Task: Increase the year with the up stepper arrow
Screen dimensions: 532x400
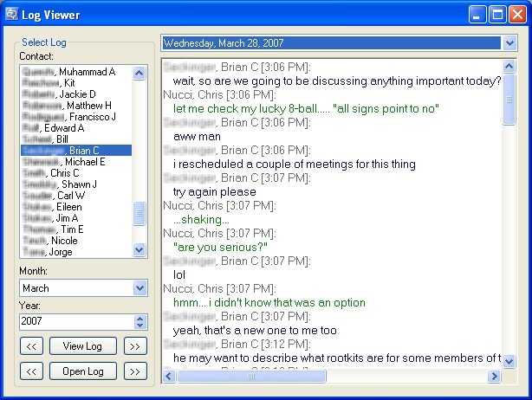Action: [x=140, y=319]
